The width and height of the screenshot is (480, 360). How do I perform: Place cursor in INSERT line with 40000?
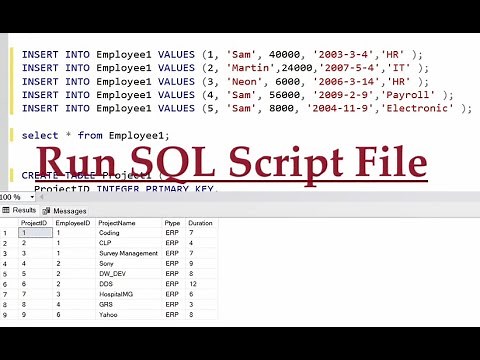click(222, 55)
